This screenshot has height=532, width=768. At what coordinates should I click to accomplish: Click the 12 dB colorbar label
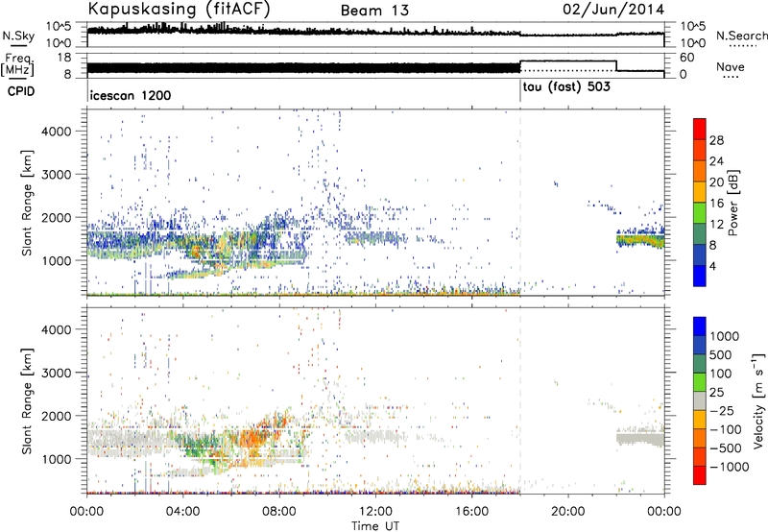click(716, 225)
